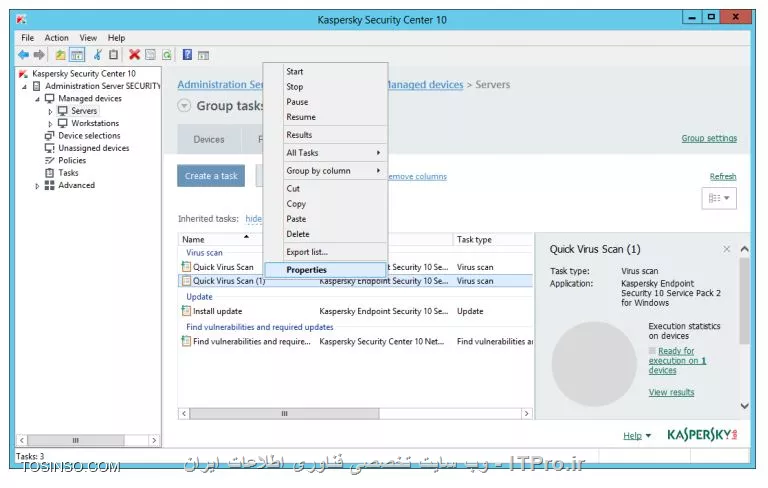Click the blue Back arrow in toolbar
768x488 pixels.
(x=23, y=55)
